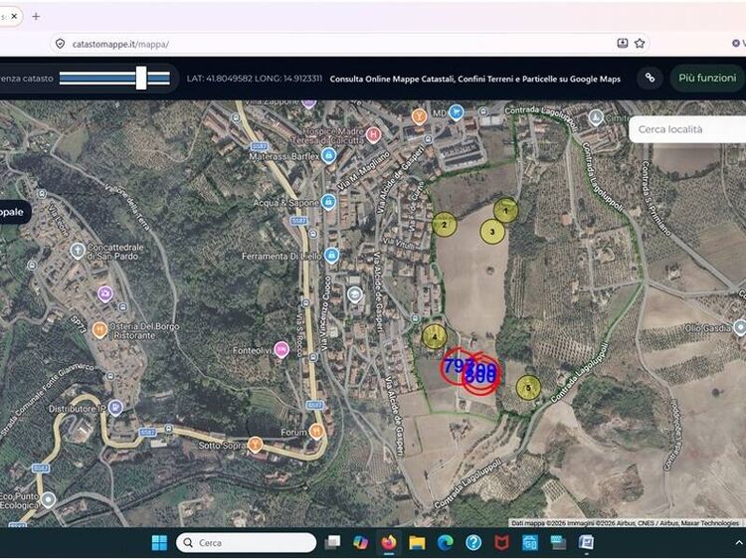The width and height of the screenshot is (746, 560).
Task: Click the Cerca località search field
Action: (x=687, y=129)
